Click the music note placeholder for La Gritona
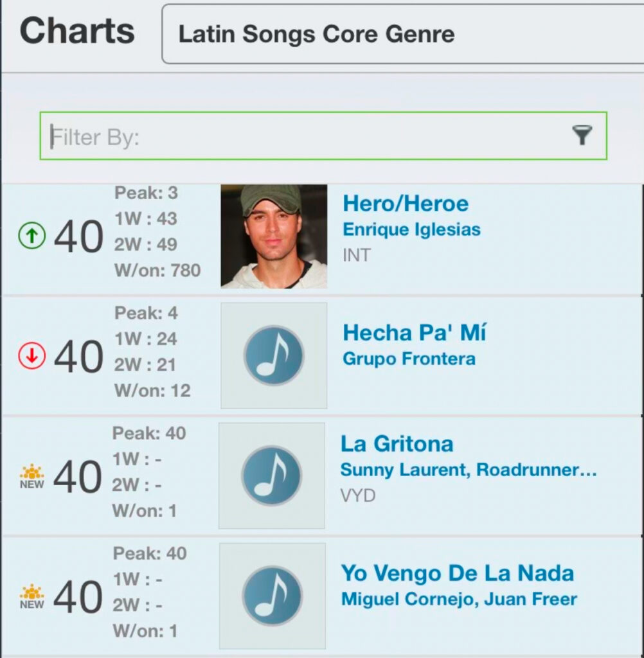The width and height of the screenshot is (644, 658). [x=273, y=475]
